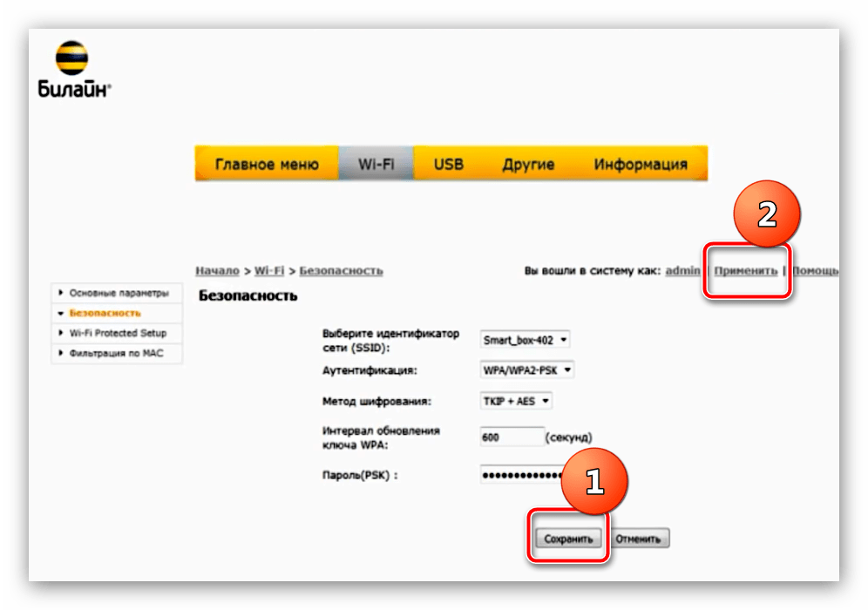Screen dimensions: 868x610
Task: Switch to the Wi-Fi tab
Action: click(x=375, y=164)
